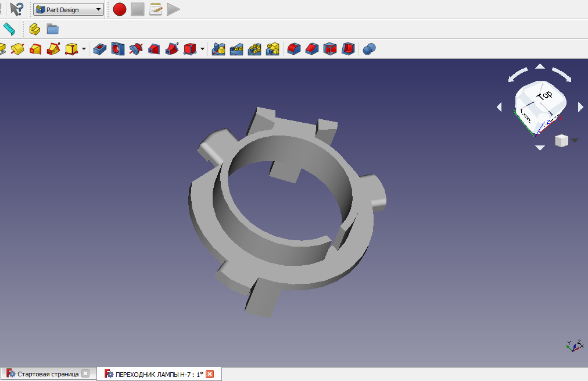Select the Groove tool icon
The image size is (588, 381).
pos(136,49)
